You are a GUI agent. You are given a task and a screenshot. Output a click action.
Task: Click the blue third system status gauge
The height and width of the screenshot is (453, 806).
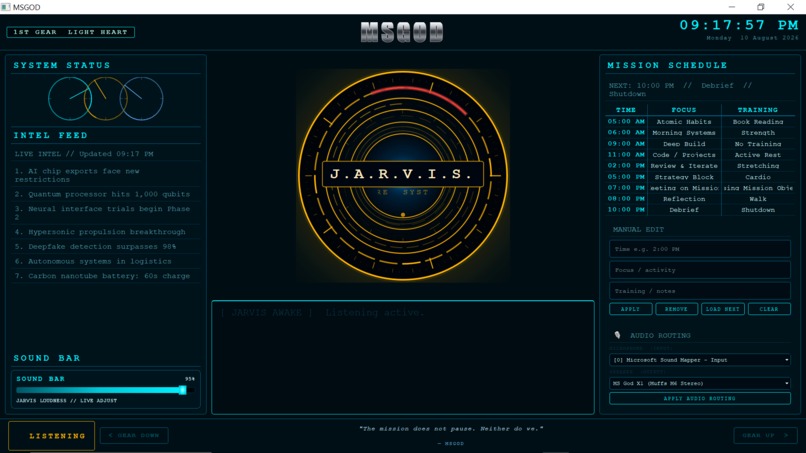[141, 98]
